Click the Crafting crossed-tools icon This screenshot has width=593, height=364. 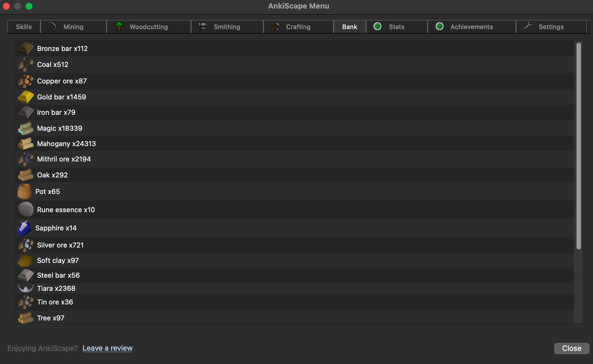click(275, 26)
